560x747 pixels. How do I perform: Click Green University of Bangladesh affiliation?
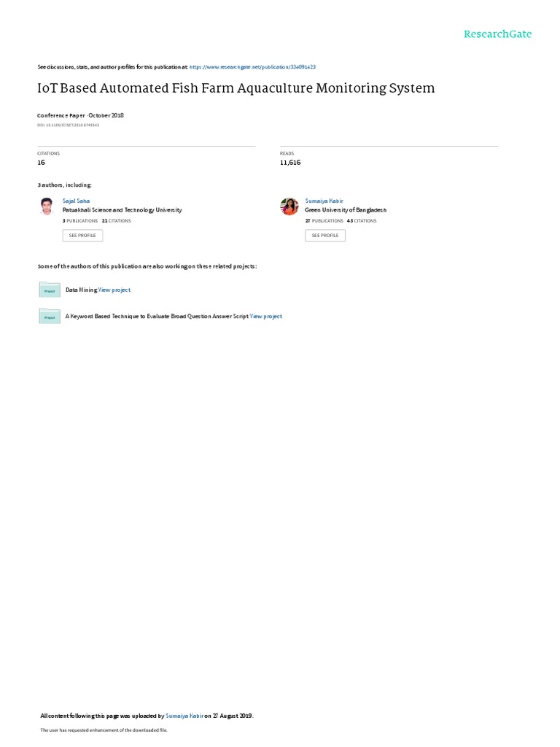pyautogui.click(x=346, y=210)
